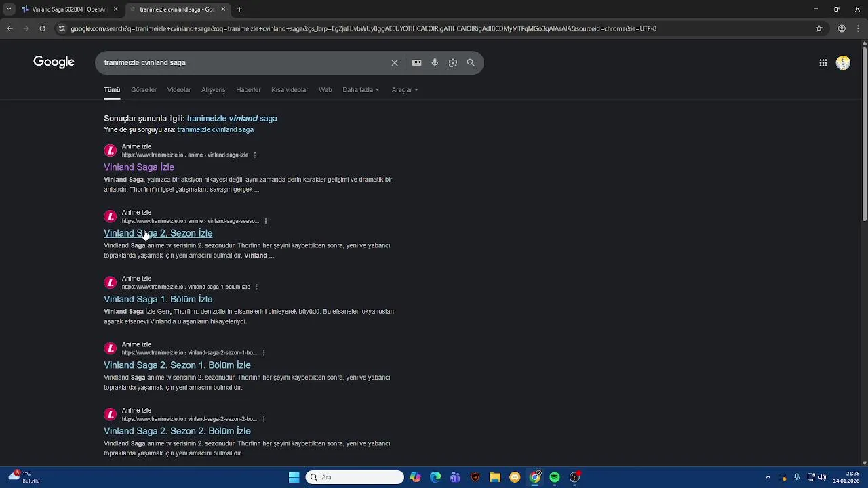Open the Chrome profile icon in the toolbar
The image size is (868, 488).
point(842,28)
